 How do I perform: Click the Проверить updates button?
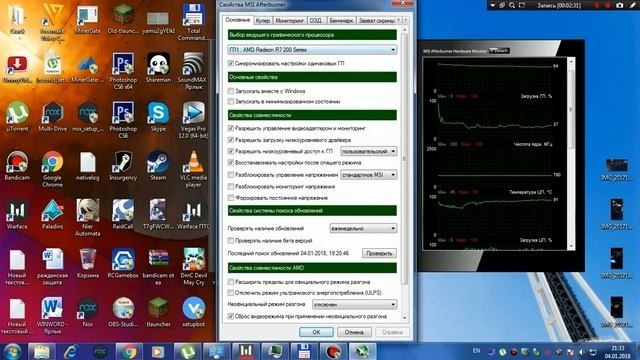[x=379, y=253]
